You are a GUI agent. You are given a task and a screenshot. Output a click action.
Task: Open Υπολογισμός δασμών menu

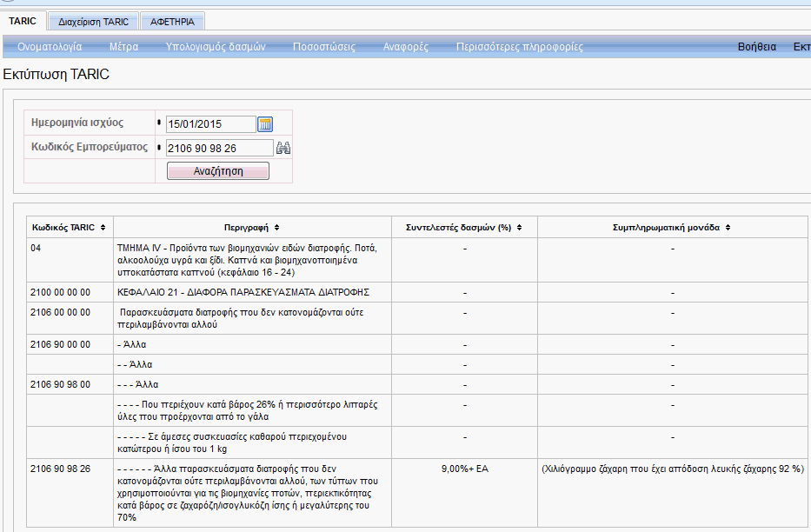click(216, 47)
